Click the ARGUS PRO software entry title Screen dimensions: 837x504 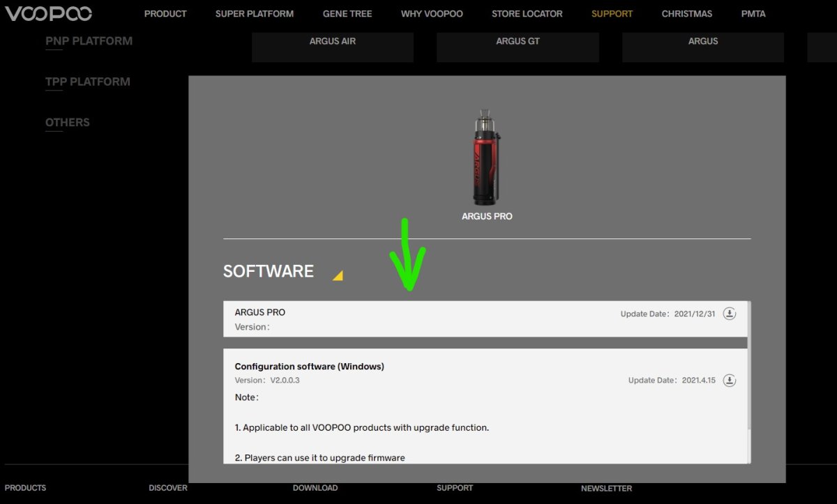point(260,312)
